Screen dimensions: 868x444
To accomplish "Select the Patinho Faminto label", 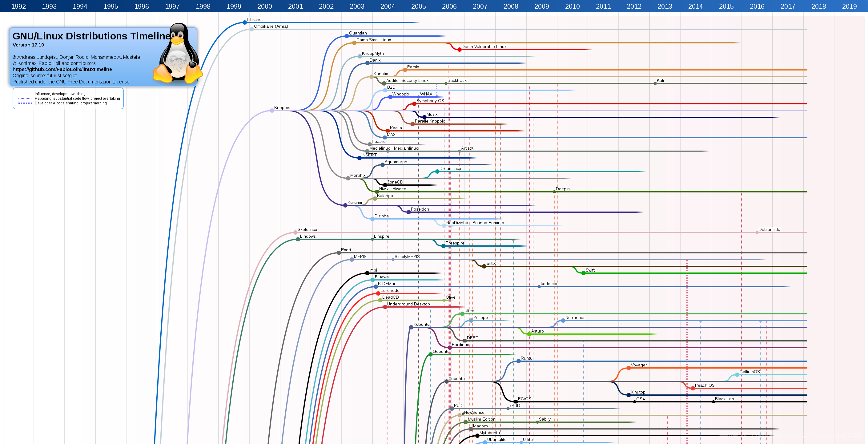I will click(x=488, y=223).
